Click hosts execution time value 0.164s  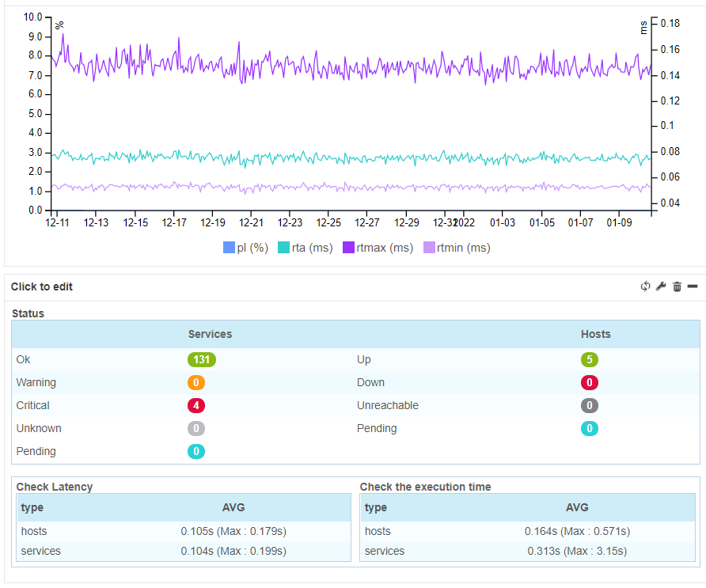pyautogui.click(x=577, y=531)
